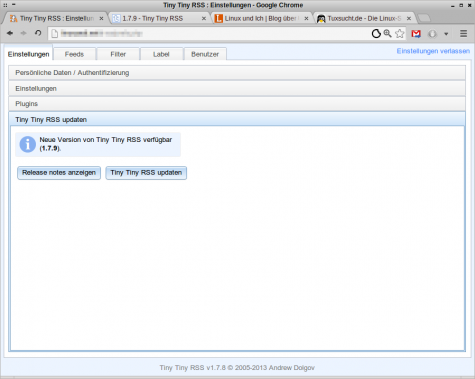Open the Label preferences tab
475x379 pixels.
pyautogui.click(x=161, y=54)
